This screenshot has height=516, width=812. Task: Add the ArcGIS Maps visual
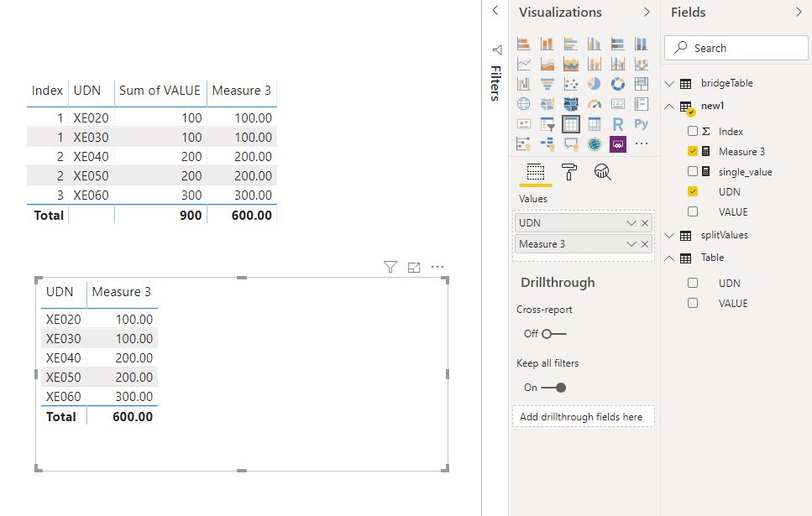coord(594,143)
